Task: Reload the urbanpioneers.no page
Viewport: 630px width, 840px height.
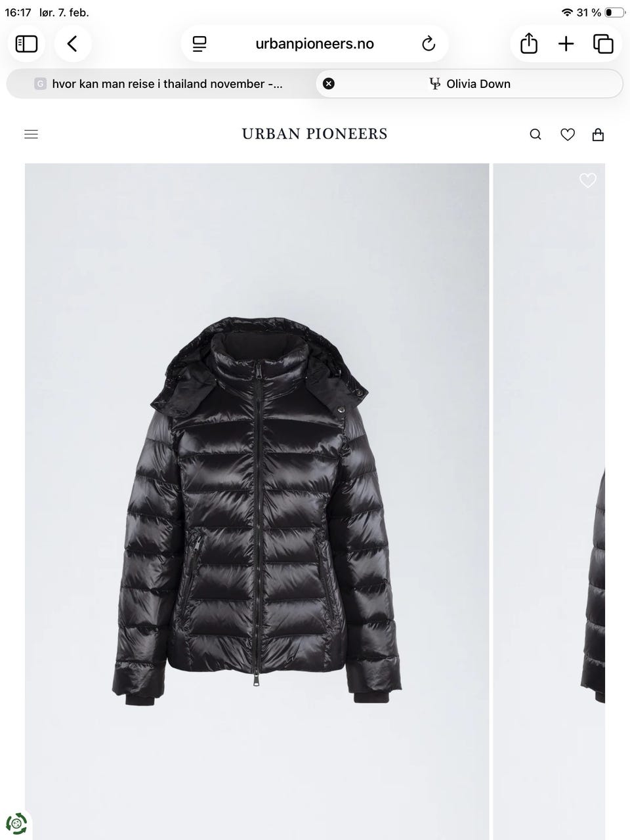Action: pos(429,44)
